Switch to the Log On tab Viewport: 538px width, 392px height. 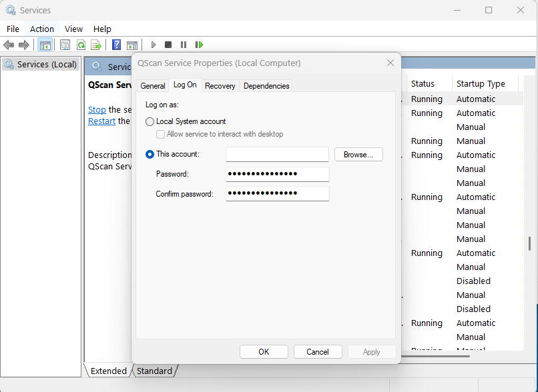[x=185, y=85]
